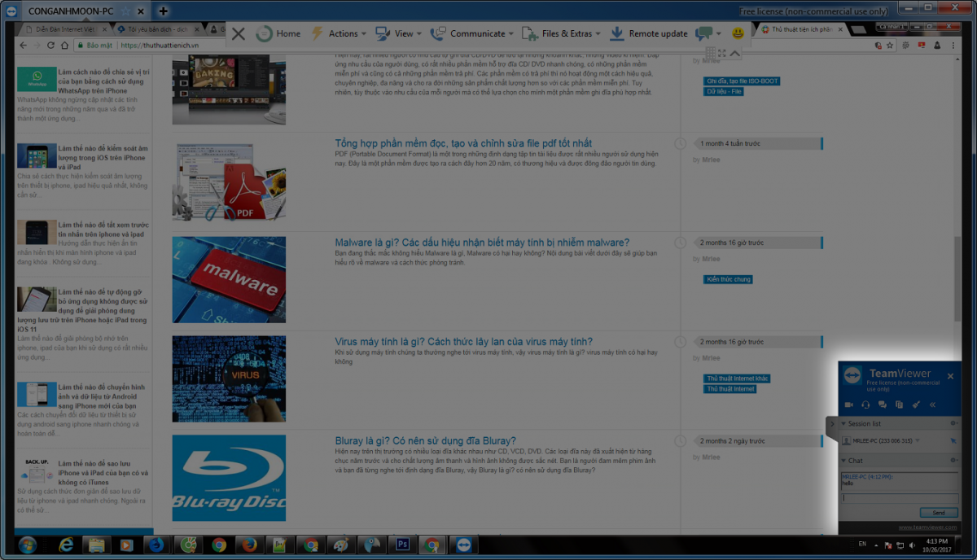Open the Actions dropdown menu

pyautogui.click(x=334, y=33)
